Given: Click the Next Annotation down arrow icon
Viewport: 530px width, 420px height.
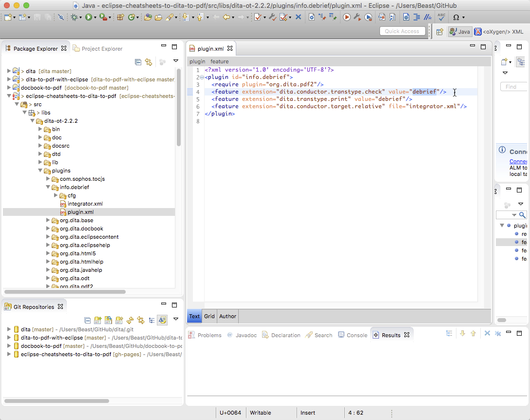Looking at the screenshot, I should [x=186, y=17].
